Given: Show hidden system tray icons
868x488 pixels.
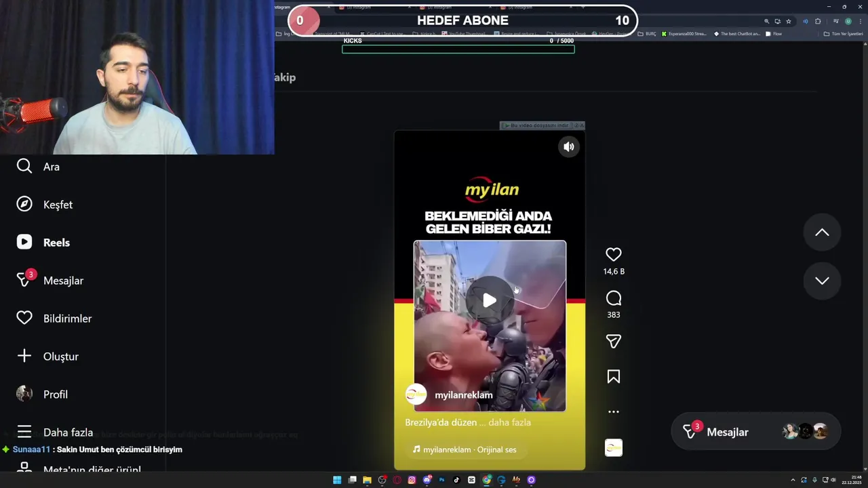Looking at the screenshot, I should [x=793, y=480].
